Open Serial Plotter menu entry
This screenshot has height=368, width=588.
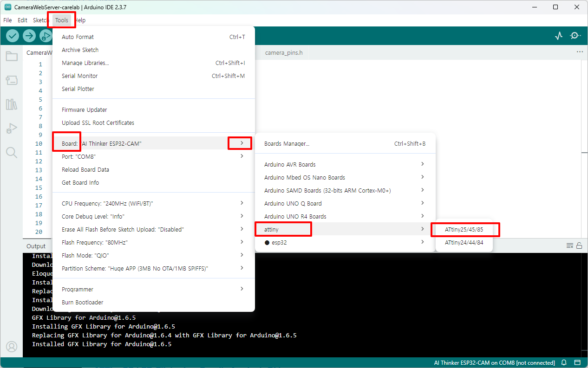point(154,89)
